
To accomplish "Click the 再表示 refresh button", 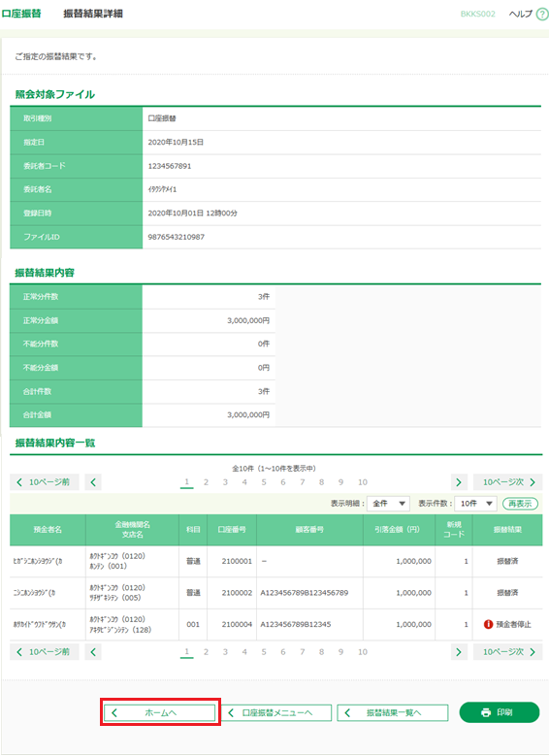I will (x=520, y=504).
